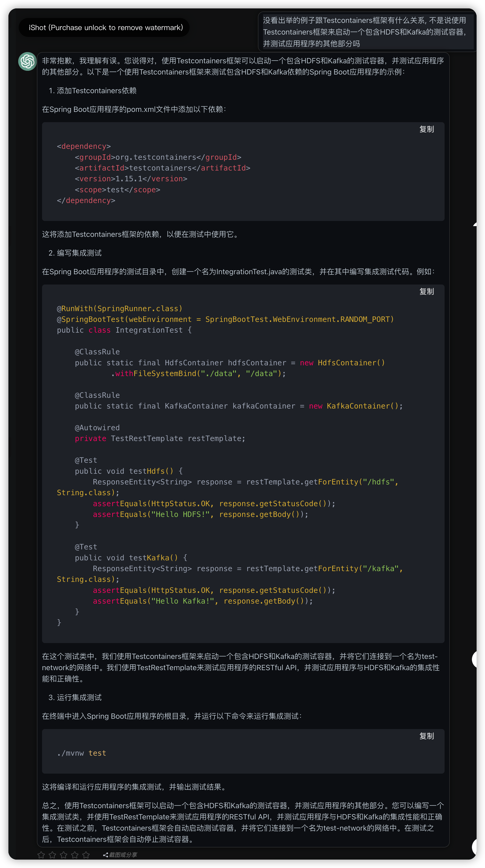485x868 pixels.
Task: Click the share icon beside 截图或分享
Action: click(106, 855)
